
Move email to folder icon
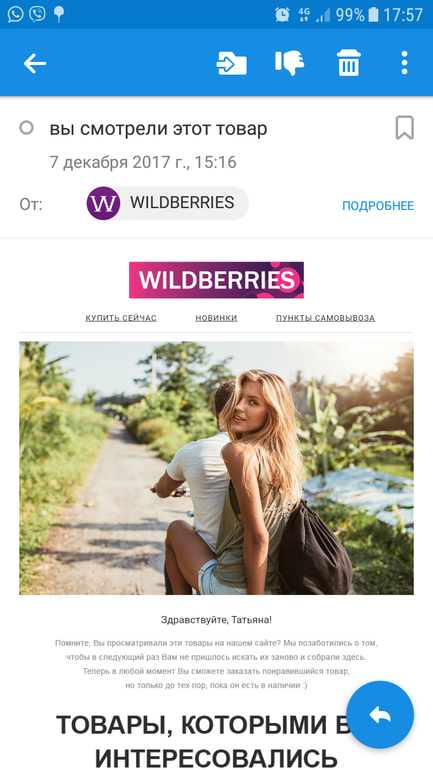pos(231,63)
